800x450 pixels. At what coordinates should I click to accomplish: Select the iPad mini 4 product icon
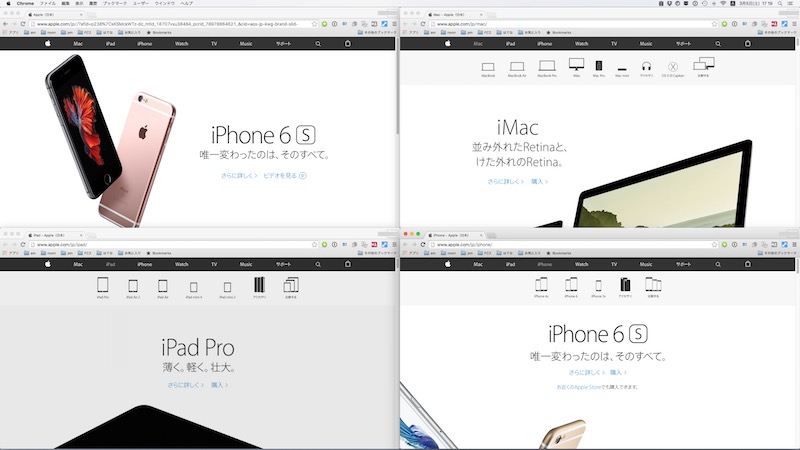194,290
